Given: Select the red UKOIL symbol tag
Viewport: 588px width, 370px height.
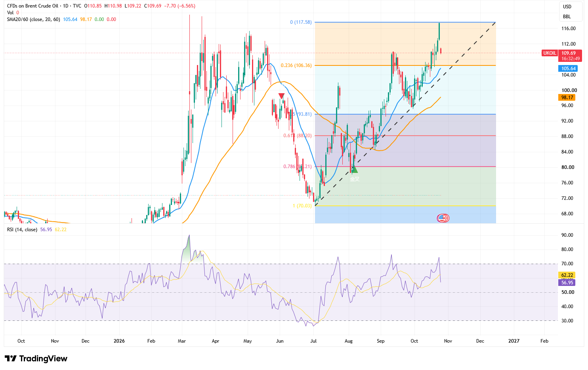Looking at the screenshot, I should tap(550, 53).
